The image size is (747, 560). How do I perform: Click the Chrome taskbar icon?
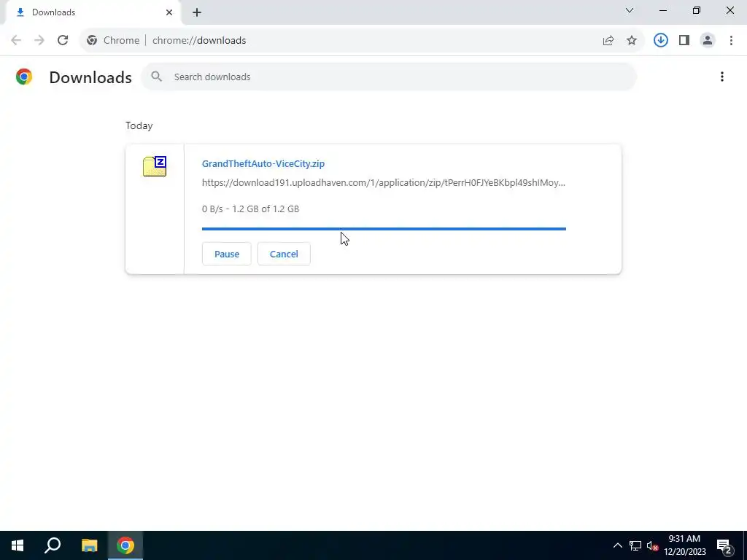[x=125, y=545]
